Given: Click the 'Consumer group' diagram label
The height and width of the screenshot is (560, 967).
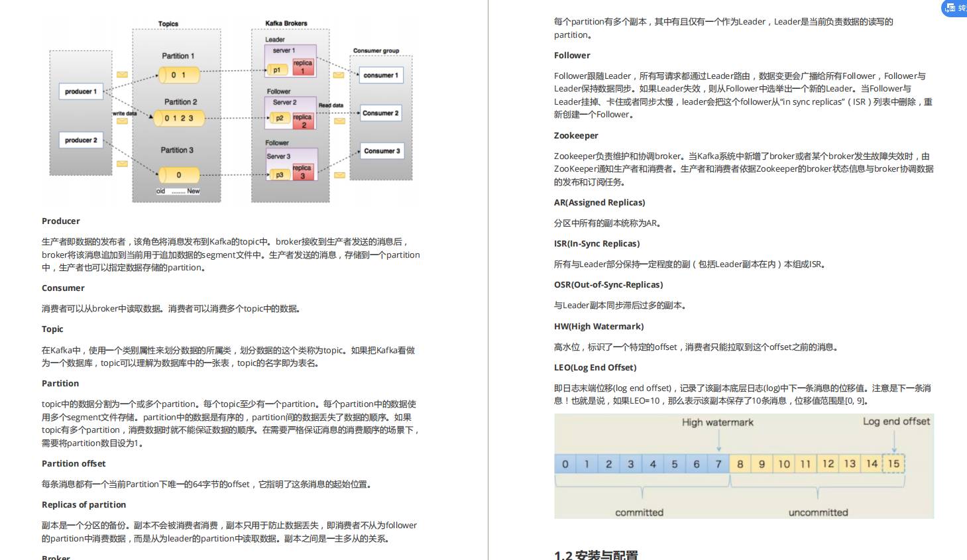Looking at the screenshot, I should tap(376, 50).
